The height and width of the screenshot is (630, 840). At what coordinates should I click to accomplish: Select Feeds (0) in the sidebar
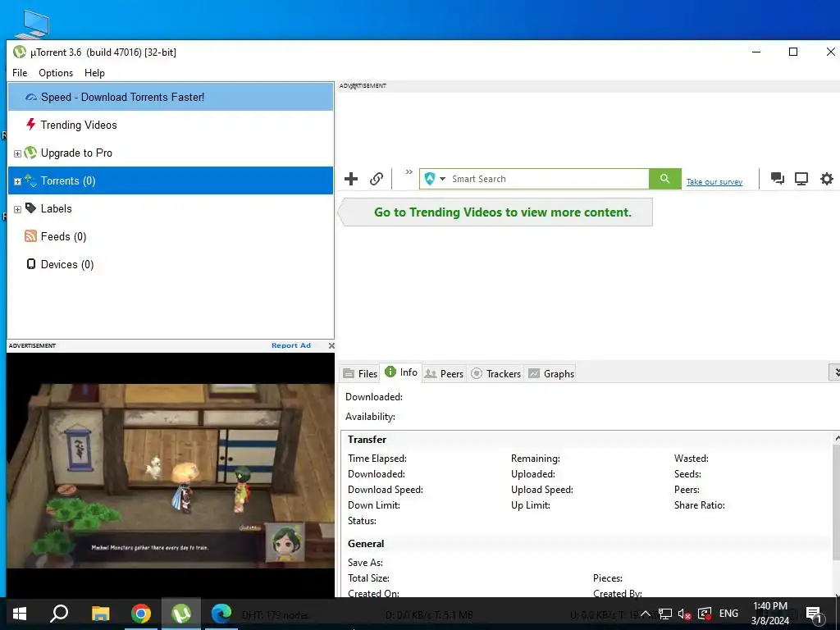coord(171,236)
